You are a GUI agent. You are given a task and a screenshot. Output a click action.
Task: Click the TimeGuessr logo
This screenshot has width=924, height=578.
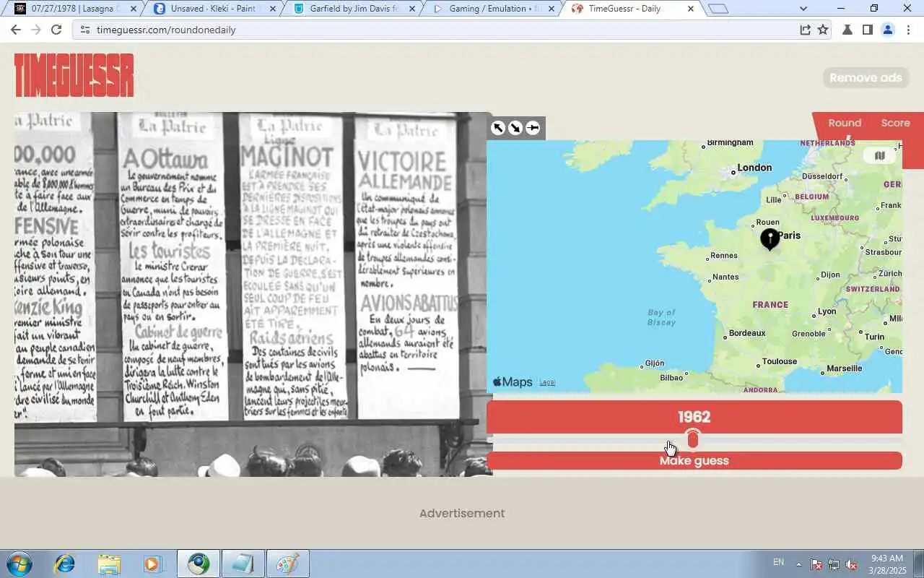point(74,75)
